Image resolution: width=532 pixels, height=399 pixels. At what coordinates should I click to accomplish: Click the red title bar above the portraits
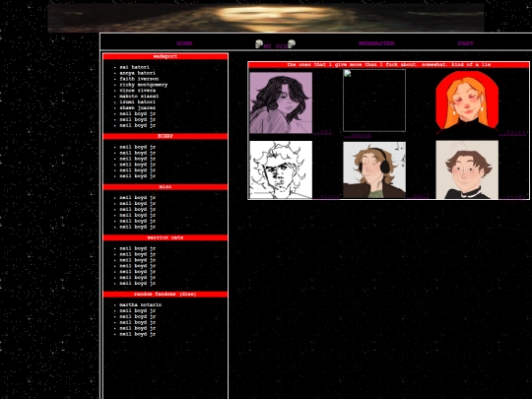[x=389, y=64]
